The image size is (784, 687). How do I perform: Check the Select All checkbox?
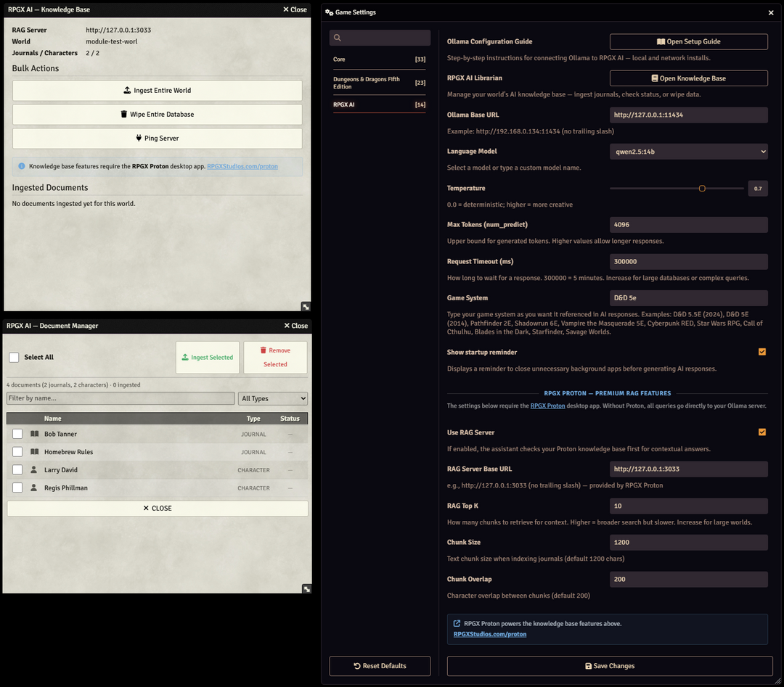click(14, 358)
